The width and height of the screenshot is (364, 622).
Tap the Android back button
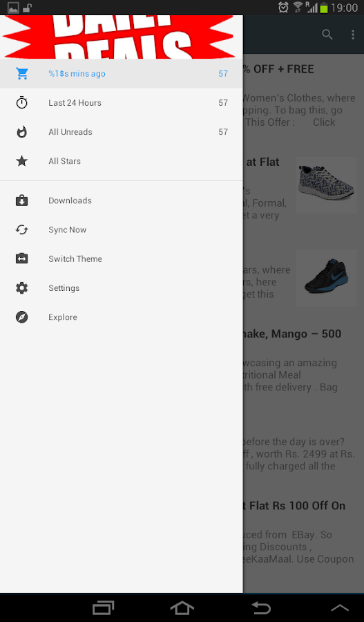tap(261, 607)
